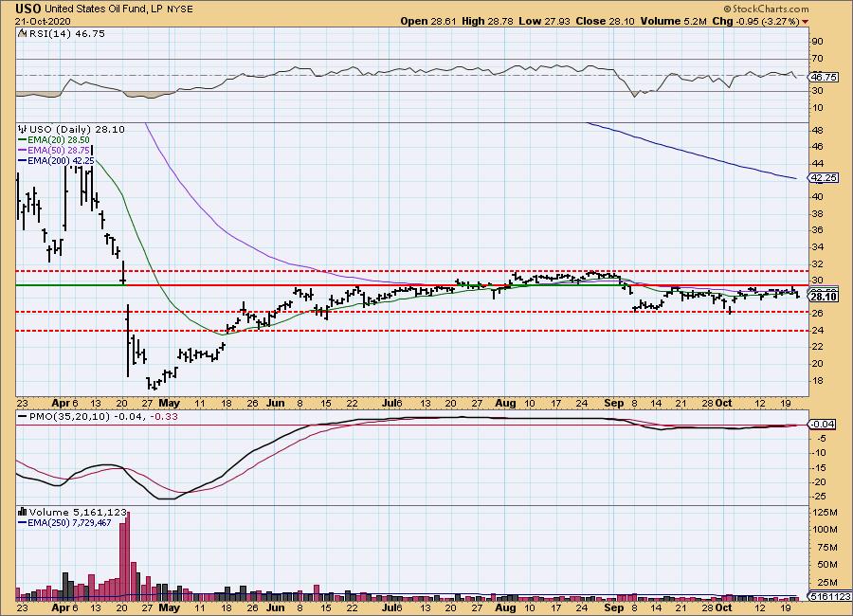This screenshot has width=853, height=616.
Task: Click the 48 price axis label
Action: click(x=817, y=130)
